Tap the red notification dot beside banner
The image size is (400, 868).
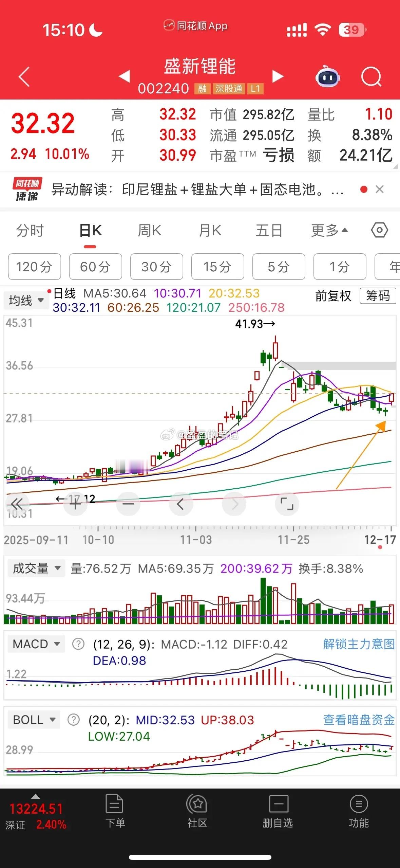364,189
